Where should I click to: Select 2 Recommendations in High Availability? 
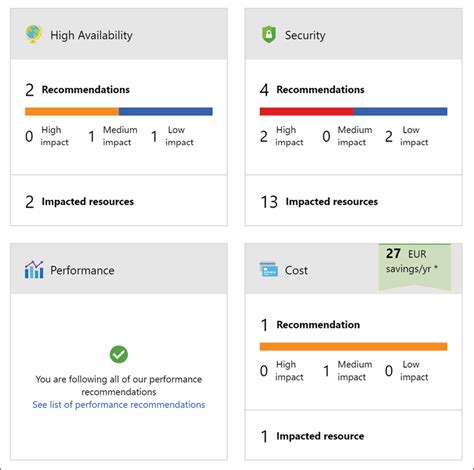[x=77, y=90]
